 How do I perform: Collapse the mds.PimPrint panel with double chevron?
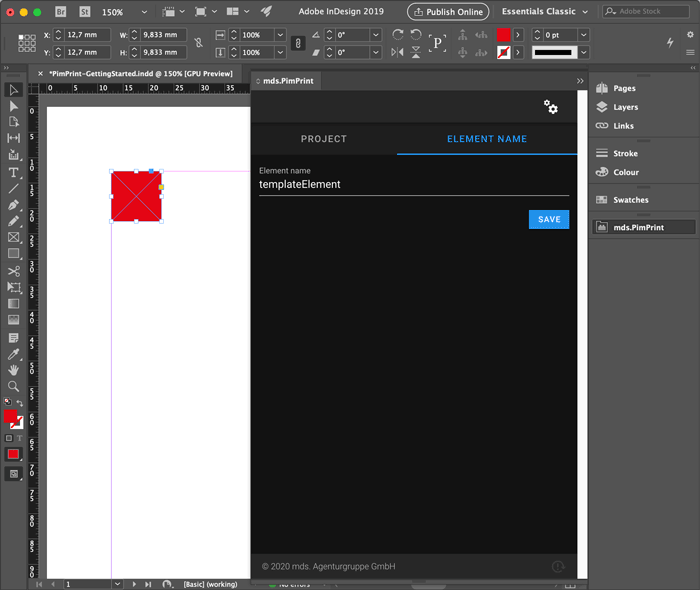(x=580, y=81)
